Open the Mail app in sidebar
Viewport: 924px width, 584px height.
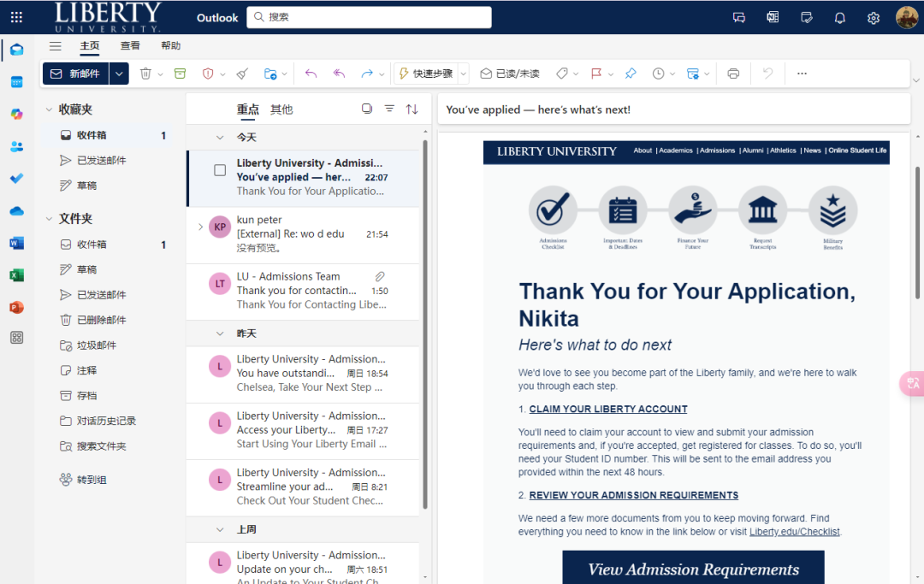click(x=16, y=50)
